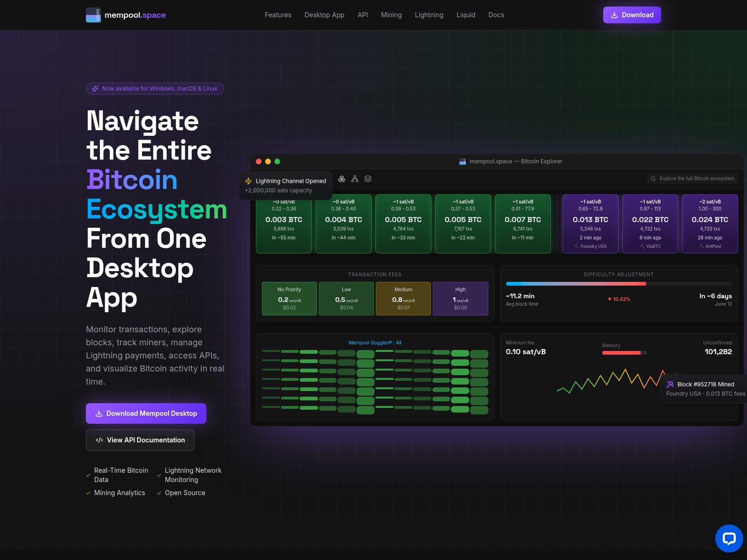Viewport: 747px width, 560px height.
Task: Click the Lightning Network Monitoring feature text
Action: pos(193,475)
